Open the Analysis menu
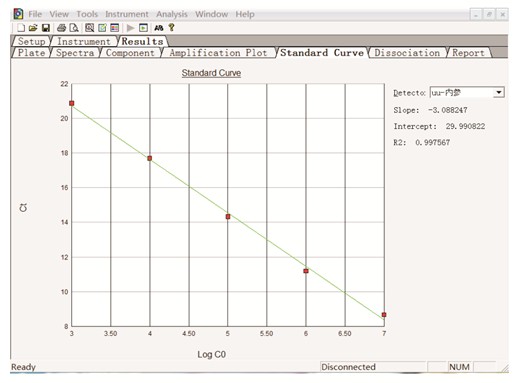 [x=172, y=14]
